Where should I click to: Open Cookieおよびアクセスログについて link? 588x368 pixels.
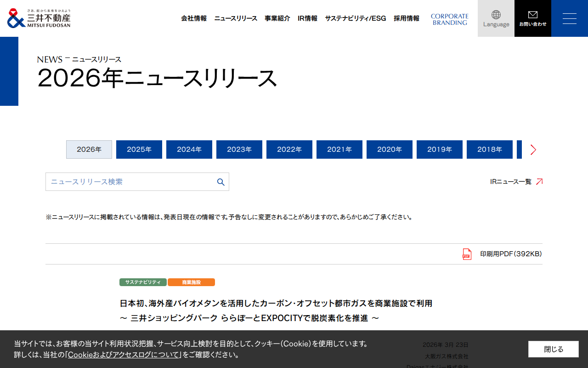click(x=124, y=355)
